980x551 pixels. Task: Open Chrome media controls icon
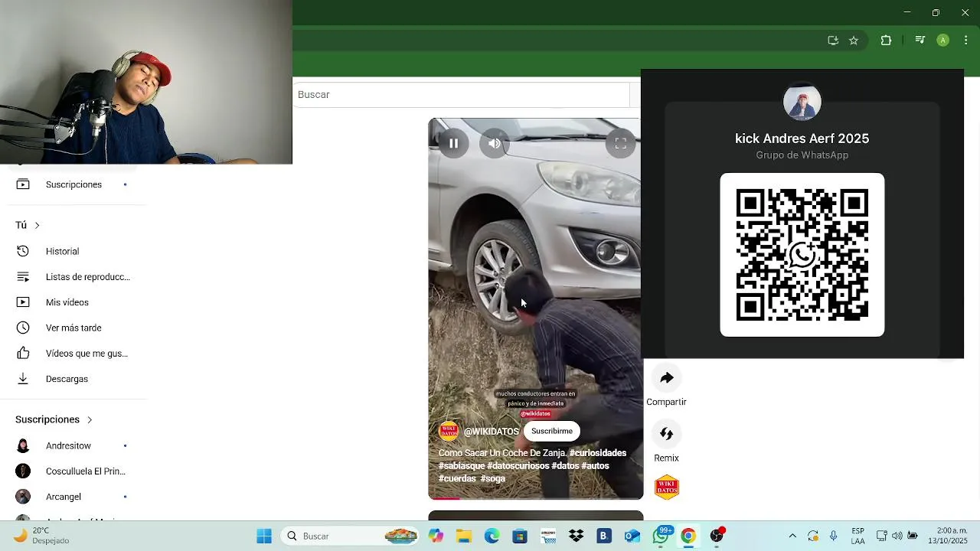(920, 41)
